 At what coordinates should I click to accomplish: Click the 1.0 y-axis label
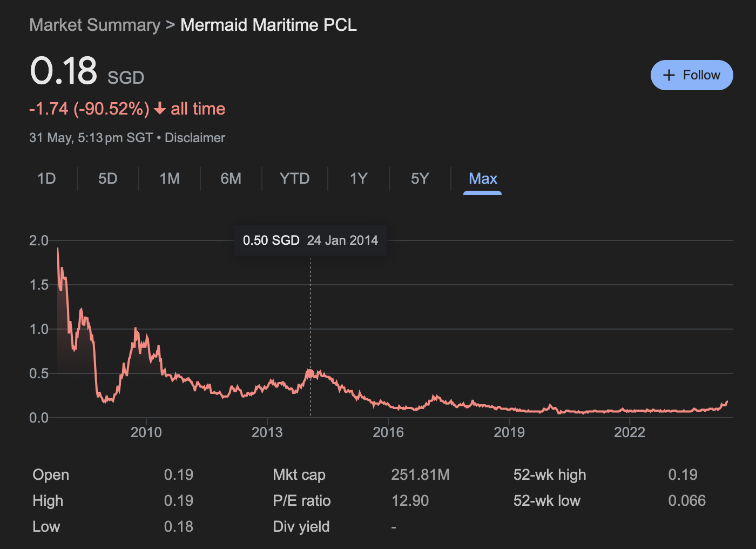coord(39,329)
